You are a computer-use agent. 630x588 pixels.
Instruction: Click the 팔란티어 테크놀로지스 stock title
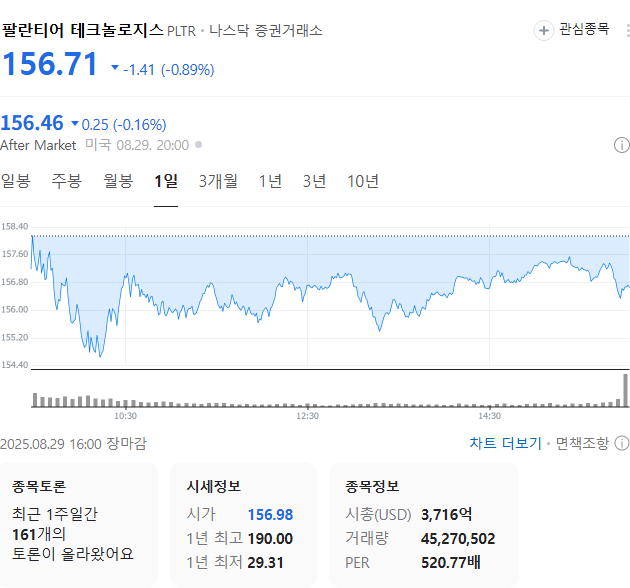(x=82, y=30)
